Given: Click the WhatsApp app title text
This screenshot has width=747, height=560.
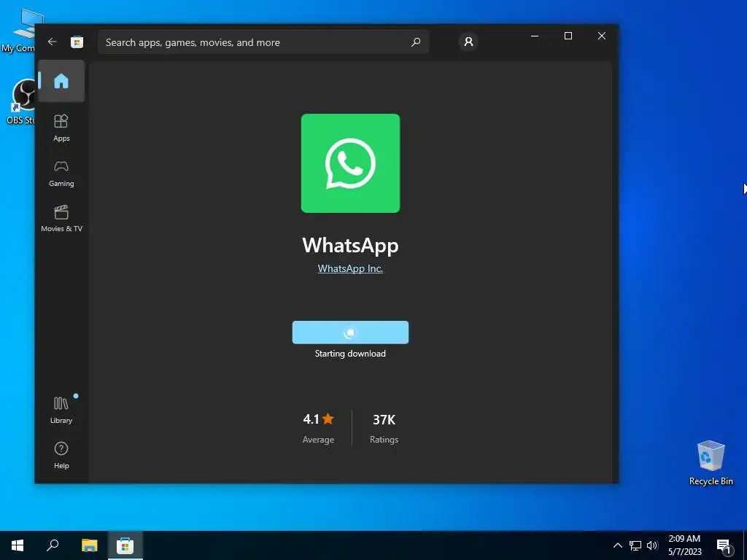Looking at the screenshot, I should coord(350,245).
